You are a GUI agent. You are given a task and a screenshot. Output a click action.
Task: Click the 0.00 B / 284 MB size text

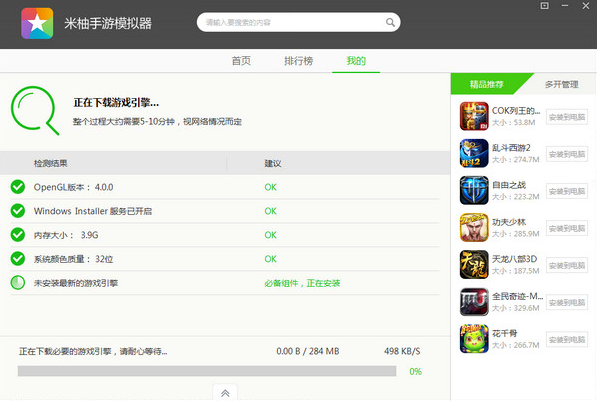tap(308, 351)
